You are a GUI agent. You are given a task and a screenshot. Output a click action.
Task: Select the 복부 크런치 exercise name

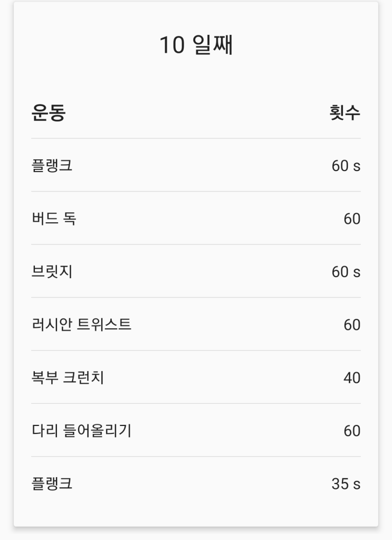point(68,377)
